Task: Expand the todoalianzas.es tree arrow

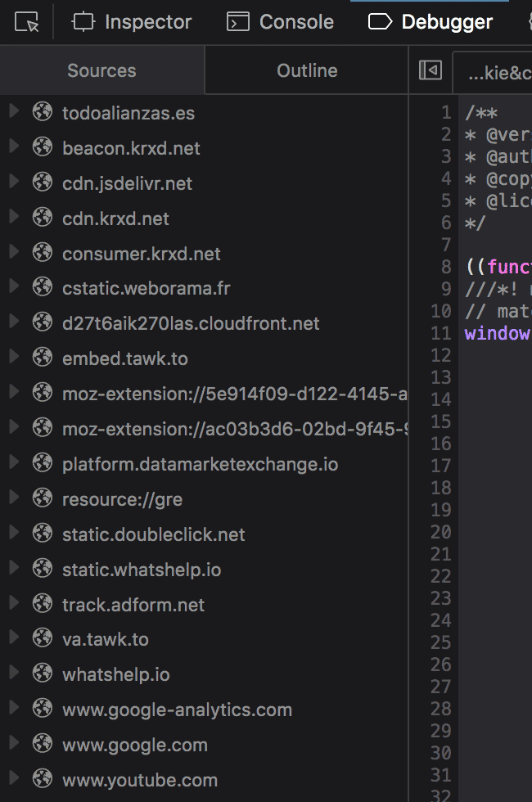Action: pos(15,111)
